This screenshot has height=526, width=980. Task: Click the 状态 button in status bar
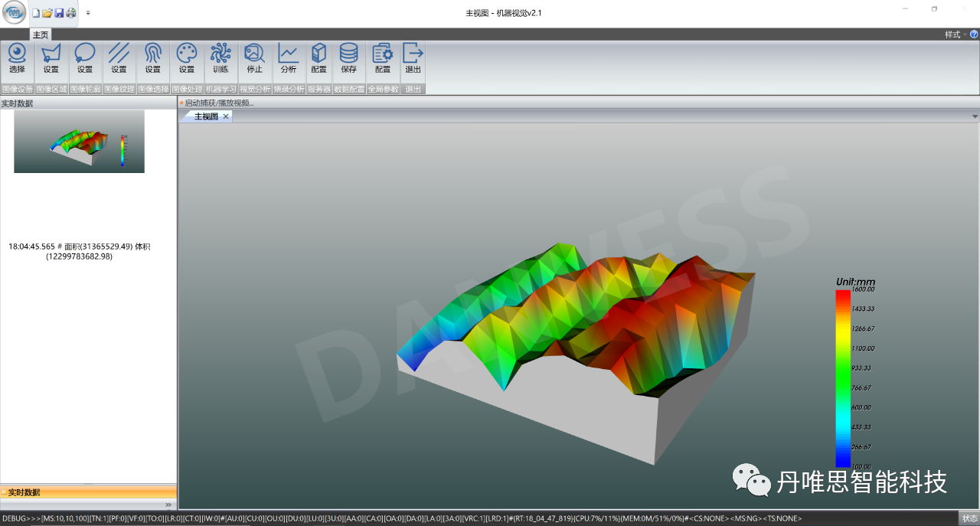click(x=969, y=518)
